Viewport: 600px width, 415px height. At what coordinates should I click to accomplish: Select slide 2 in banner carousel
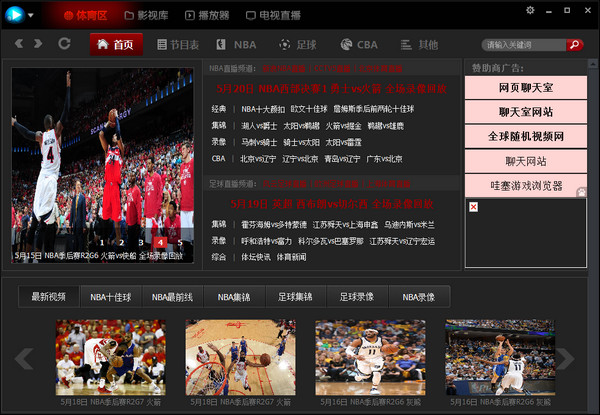click(x=121, y=242)
